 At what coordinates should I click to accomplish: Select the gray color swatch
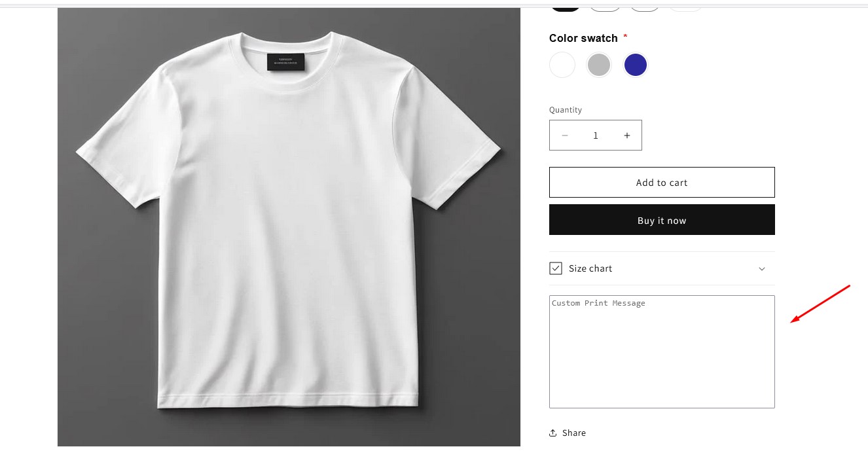(598, 64)
